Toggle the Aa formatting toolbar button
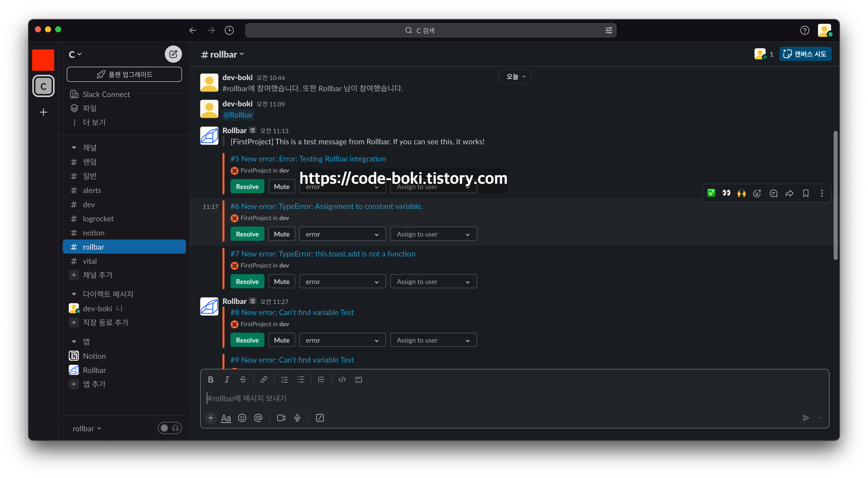The image size is (868, 478). click(226, 418)
